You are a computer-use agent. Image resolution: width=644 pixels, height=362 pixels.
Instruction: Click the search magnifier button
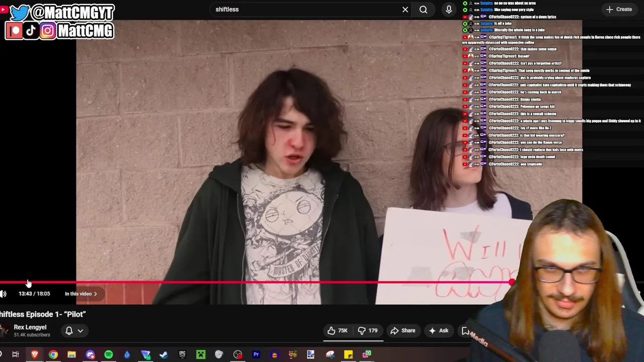(x=423, y=10)
